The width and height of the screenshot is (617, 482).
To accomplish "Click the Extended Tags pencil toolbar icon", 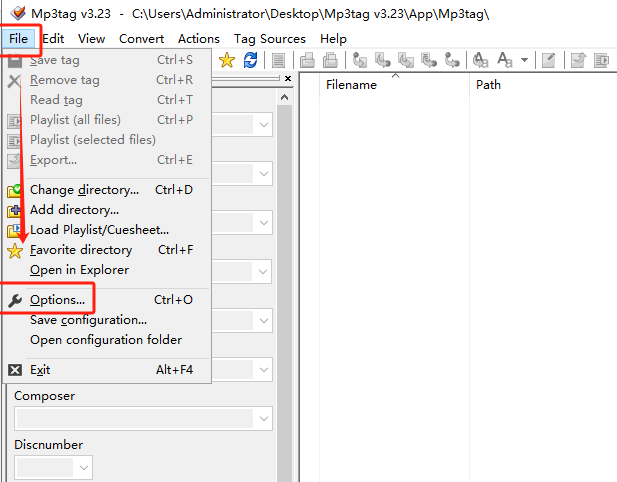I will [549, 60].
